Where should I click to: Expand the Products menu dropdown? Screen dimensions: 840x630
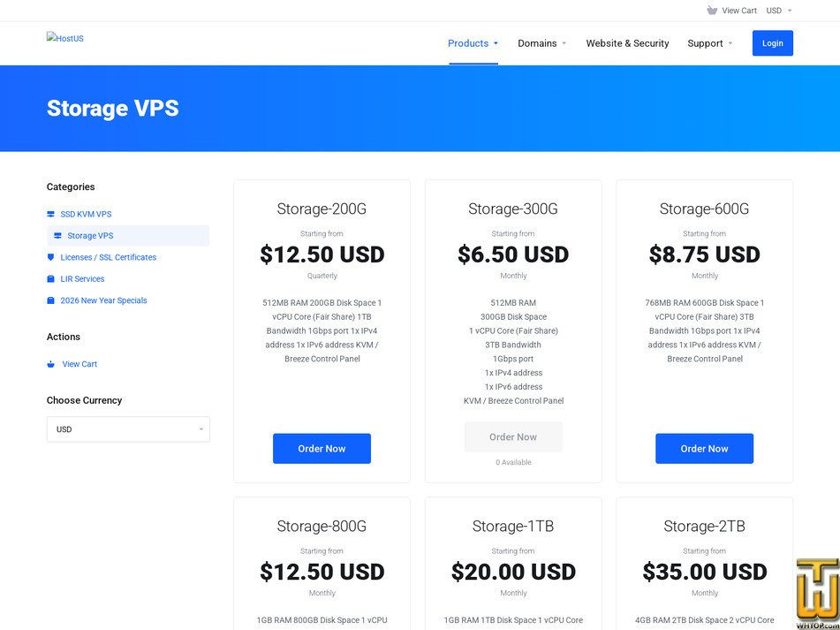(473, 43)
